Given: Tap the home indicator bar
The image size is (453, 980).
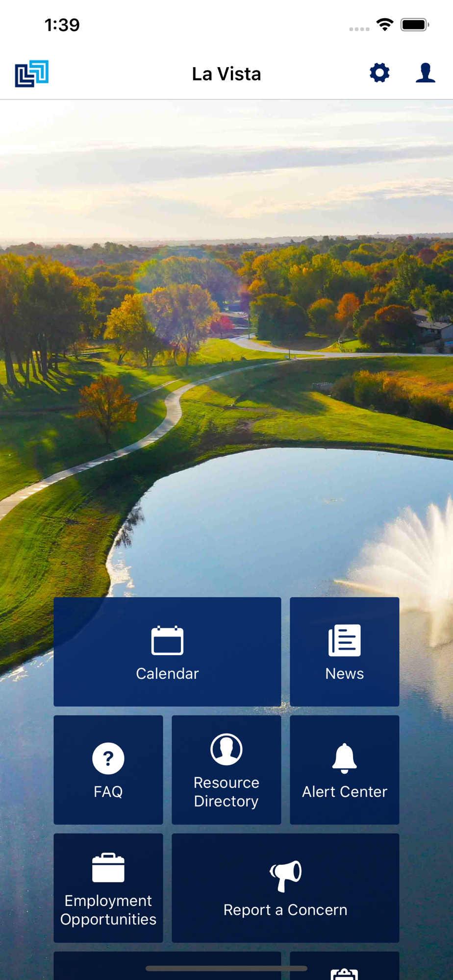Looking at the screenshot, I should pos(226,968).
